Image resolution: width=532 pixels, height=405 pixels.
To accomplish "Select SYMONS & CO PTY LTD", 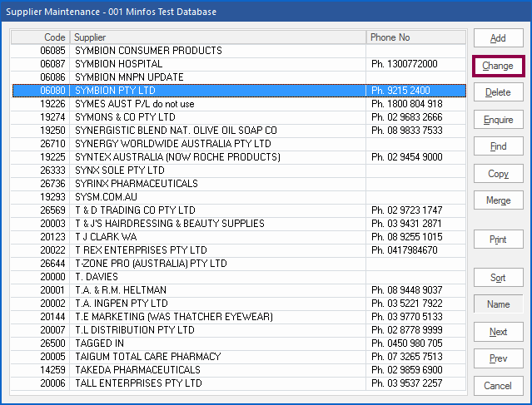I will (238, 117).
